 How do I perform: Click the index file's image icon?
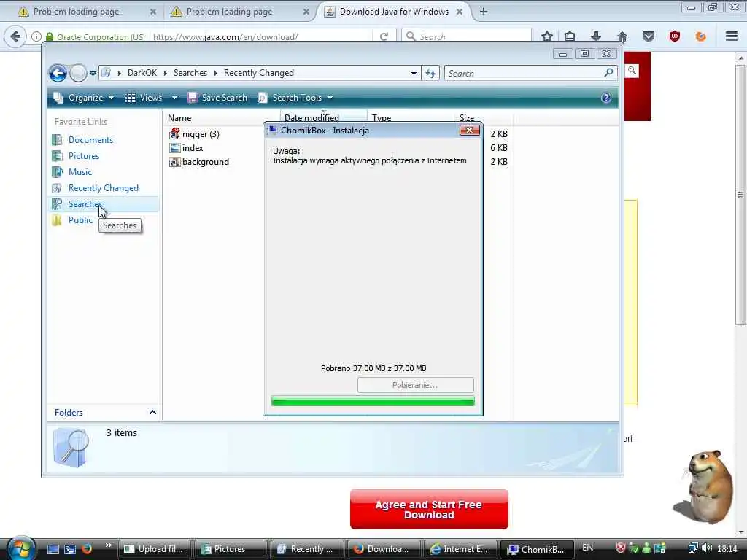[x=175, y=148]
